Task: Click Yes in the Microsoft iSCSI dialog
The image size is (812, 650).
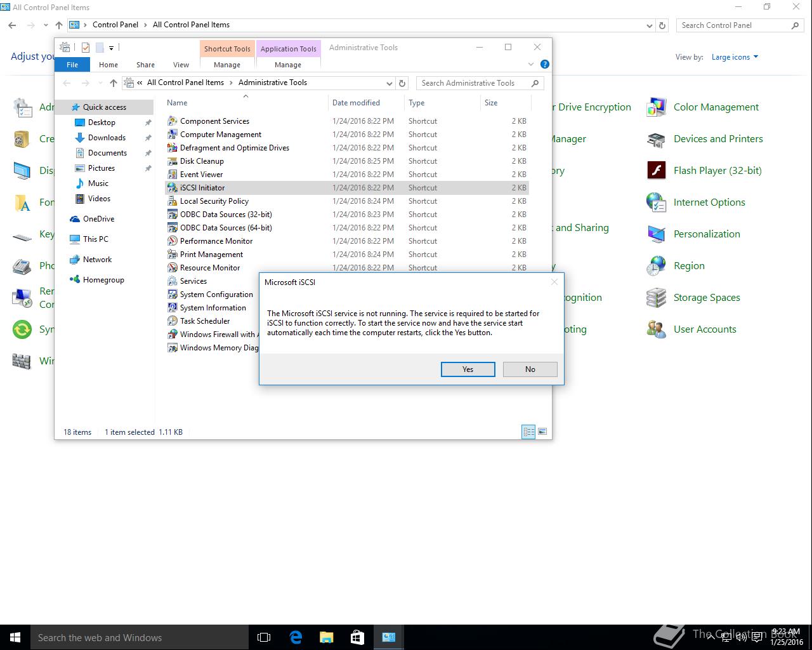Action: click(x=468, y=369)
